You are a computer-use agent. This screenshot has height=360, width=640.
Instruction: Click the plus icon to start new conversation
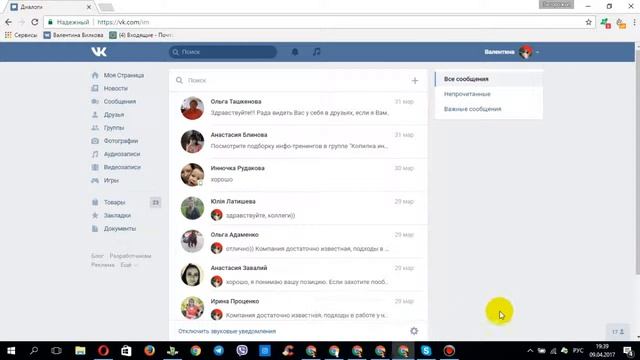tap(415, 81)
